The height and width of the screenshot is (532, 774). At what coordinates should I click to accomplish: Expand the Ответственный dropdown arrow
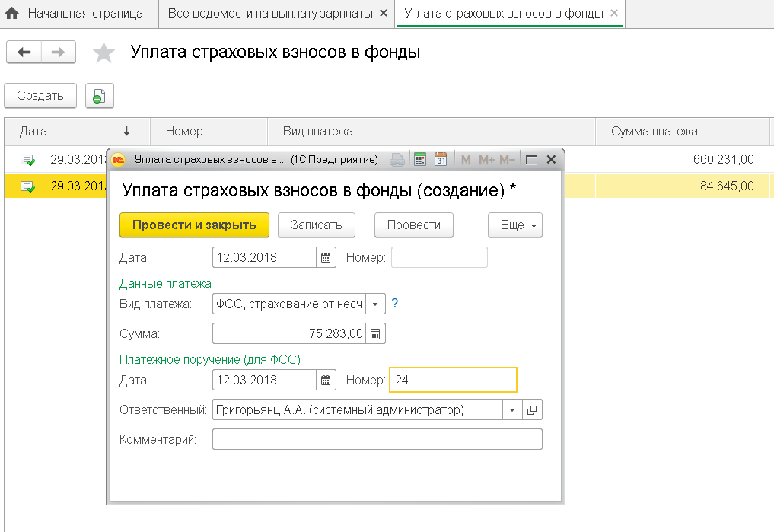coord(512,409)
